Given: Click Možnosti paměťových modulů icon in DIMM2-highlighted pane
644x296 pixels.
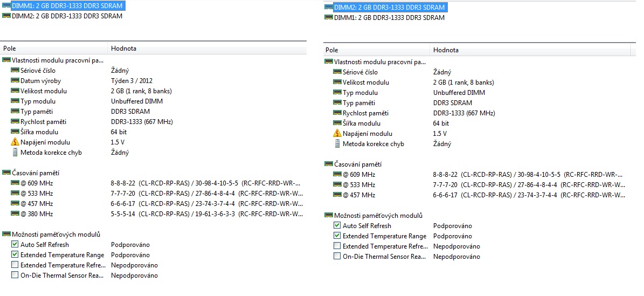Looking at the screenshot, I should coord(329,216).
